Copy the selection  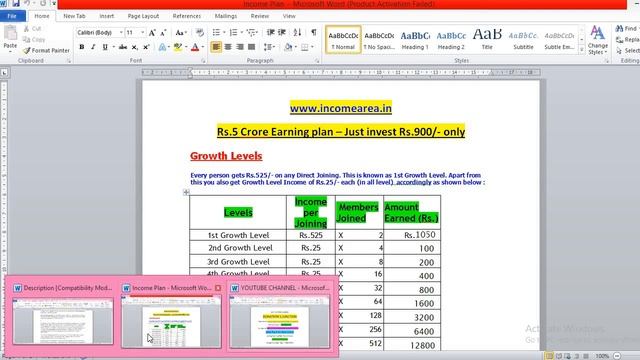point(34,40)
